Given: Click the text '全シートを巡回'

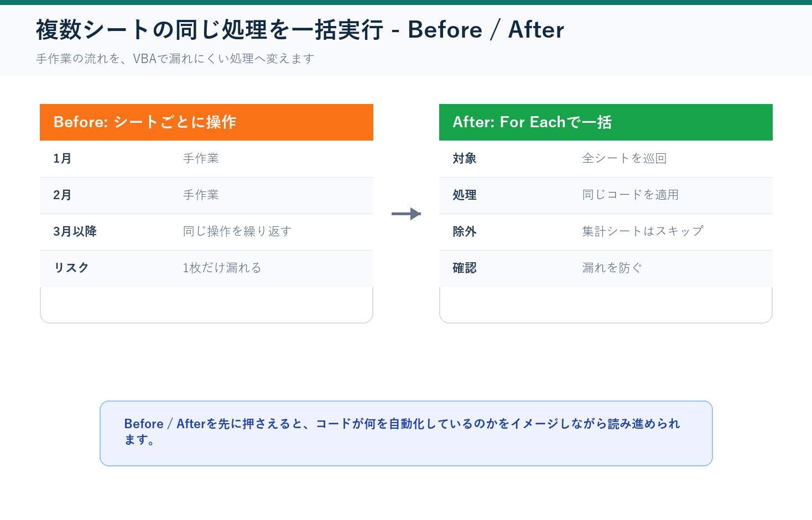Looking at the screenshot, I should (624, 158).
